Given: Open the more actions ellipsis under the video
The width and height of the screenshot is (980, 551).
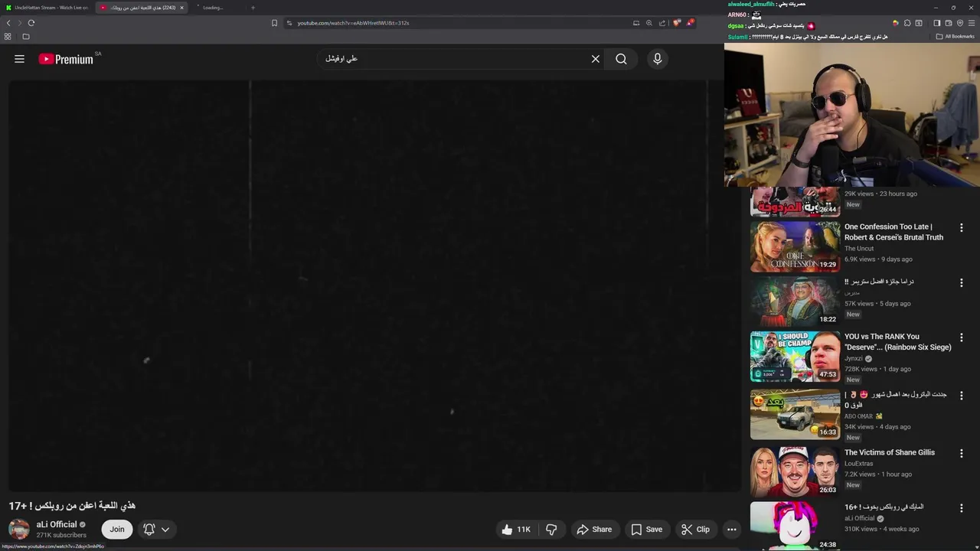Looking at the screenshot, I should (732, 530).
